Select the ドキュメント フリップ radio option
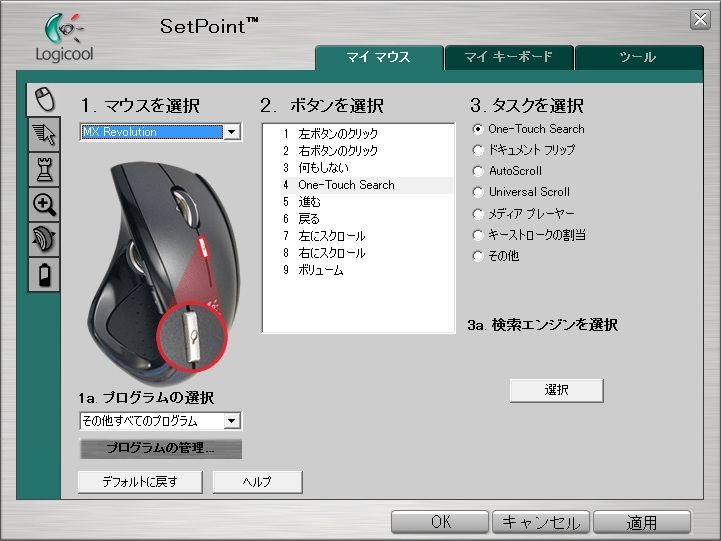This screenshot has width=721, height=541. point(478,150)
